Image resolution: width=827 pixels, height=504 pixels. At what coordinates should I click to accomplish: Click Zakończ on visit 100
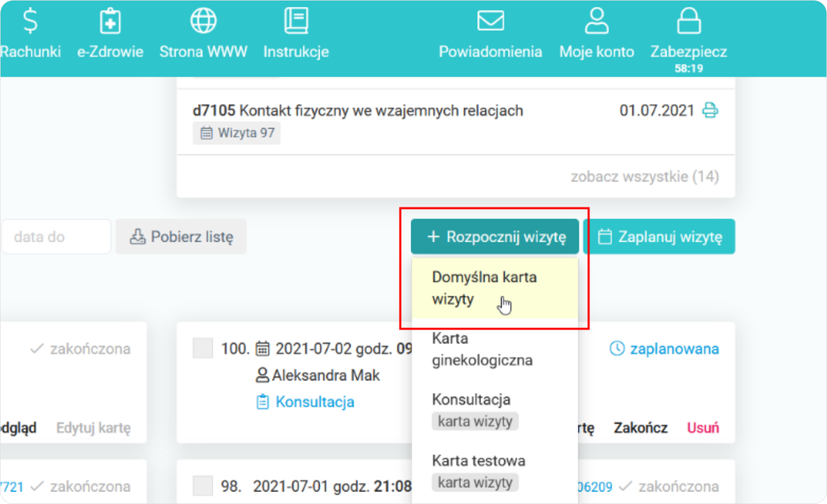coord(640,428)
